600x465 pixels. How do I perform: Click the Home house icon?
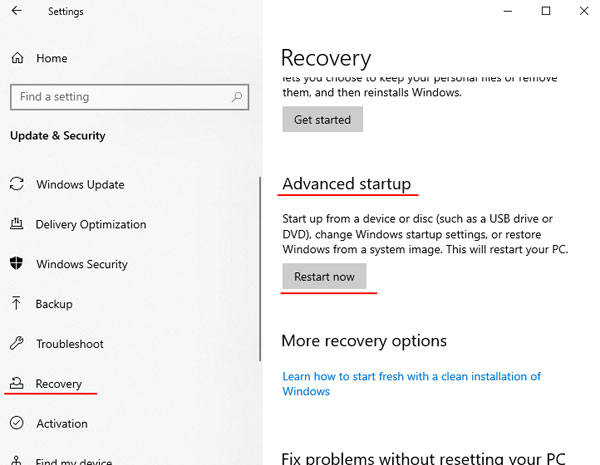(17, 58)
